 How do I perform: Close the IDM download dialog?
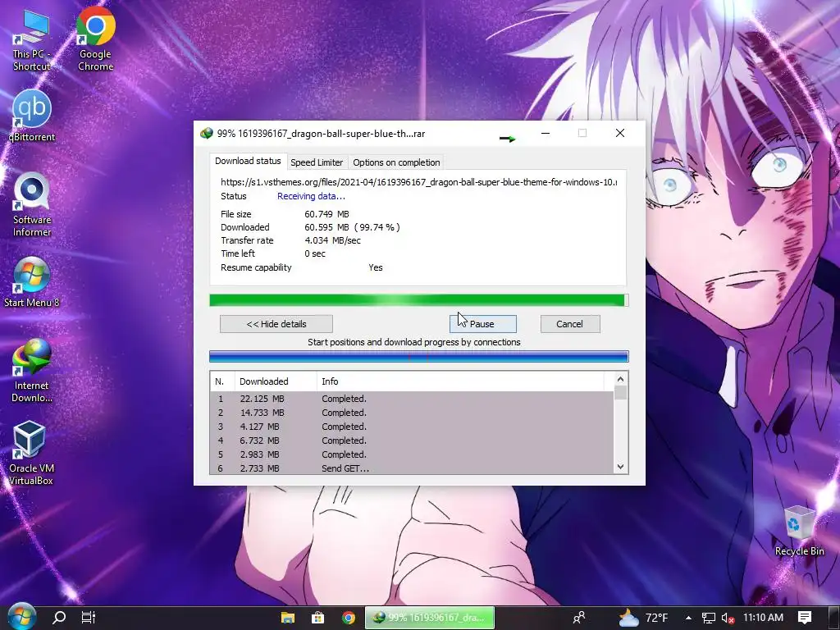click(620, 134)
